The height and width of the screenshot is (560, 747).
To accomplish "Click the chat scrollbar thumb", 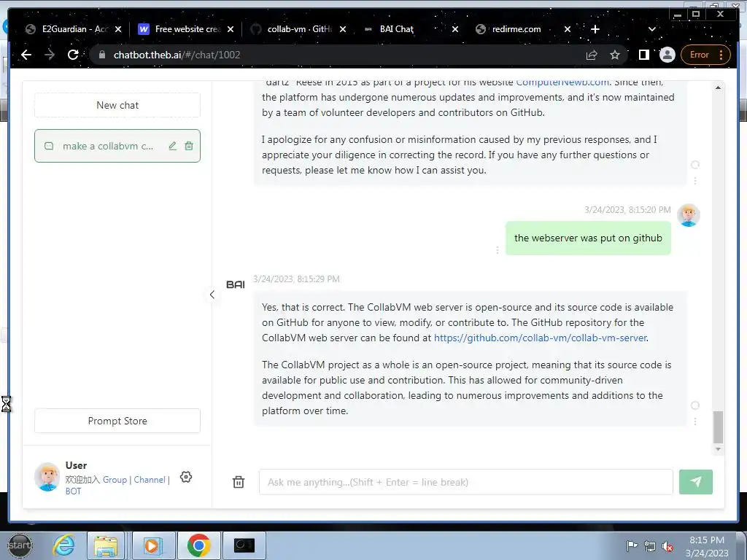I will (x=718, y=427).
